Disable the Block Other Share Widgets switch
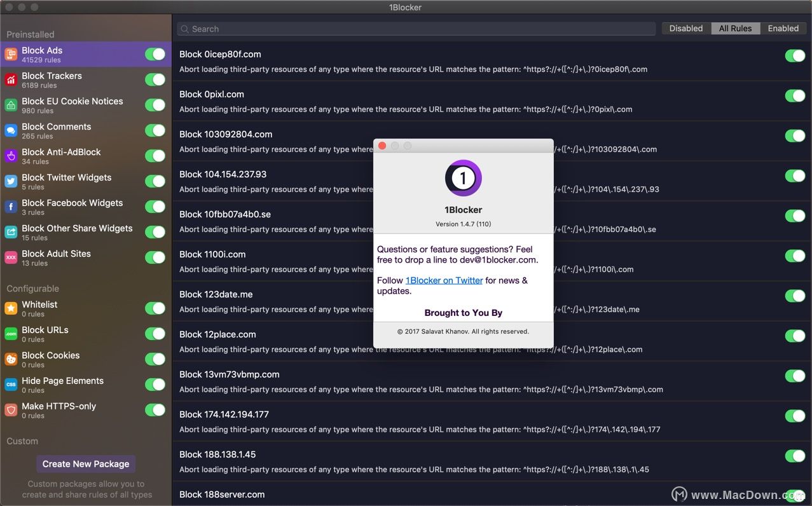This screenshot has height=506, width=812. click(155, 232)
